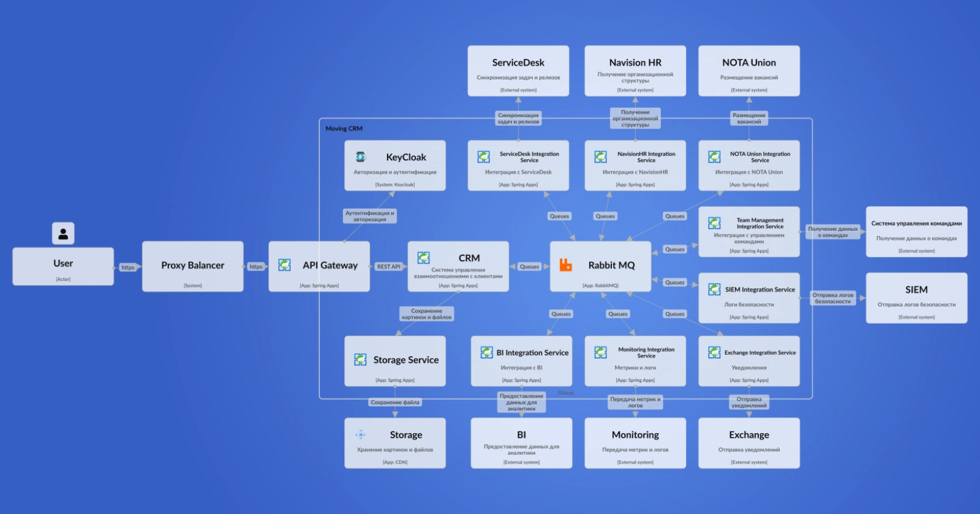980x514 pixels.
Task: Click Получение данных о командах edge label
Action: (x=833, y=232)
